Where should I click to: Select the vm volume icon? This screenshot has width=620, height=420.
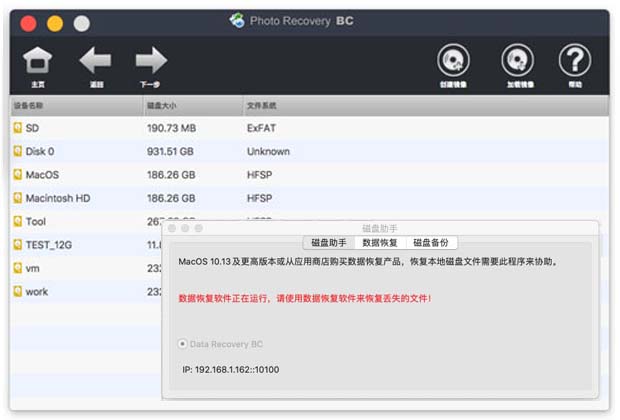tap(17, 268)
